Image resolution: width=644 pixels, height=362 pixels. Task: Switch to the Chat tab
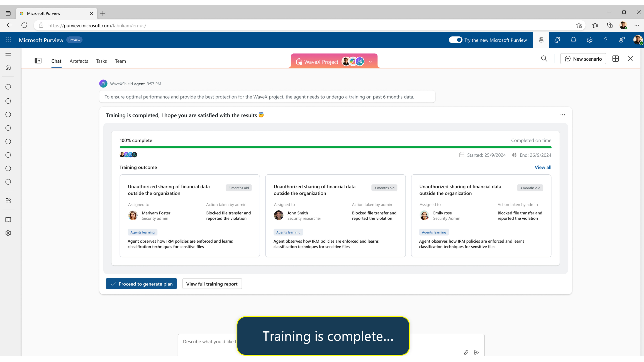[x=56, y=61]
